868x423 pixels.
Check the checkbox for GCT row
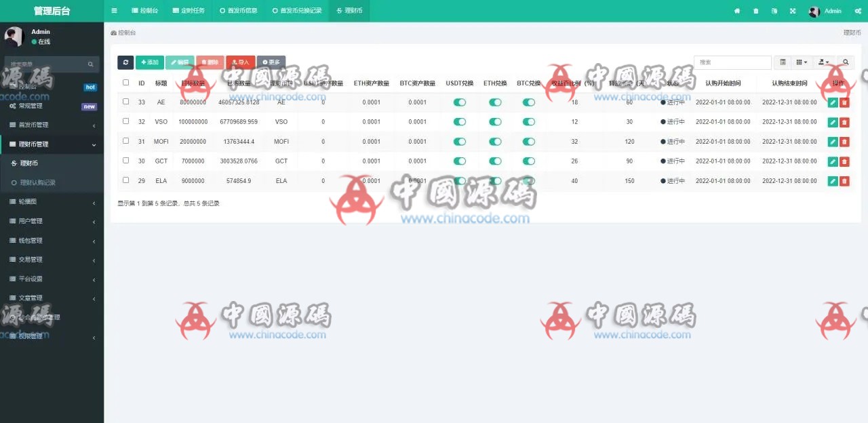point(125,161)
